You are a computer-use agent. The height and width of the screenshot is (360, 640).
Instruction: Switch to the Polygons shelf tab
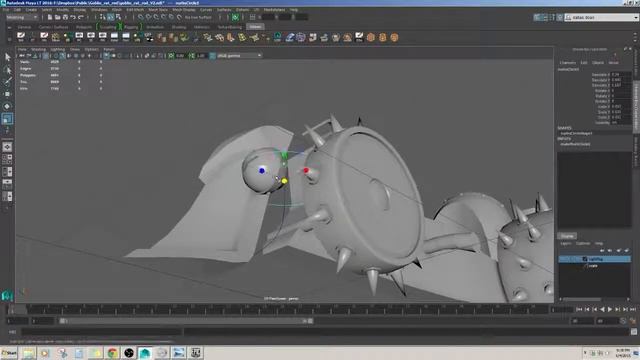[84, 27]
